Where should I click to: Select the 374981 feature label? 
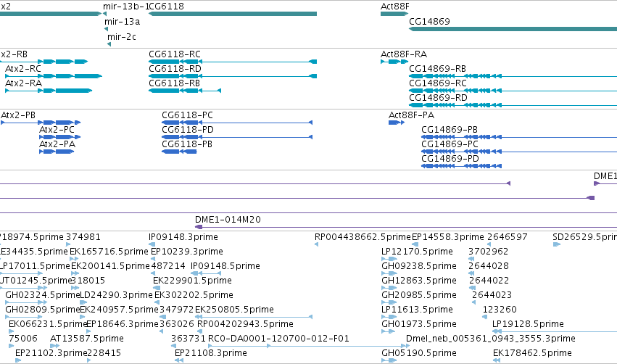click(x=83, y=237)
